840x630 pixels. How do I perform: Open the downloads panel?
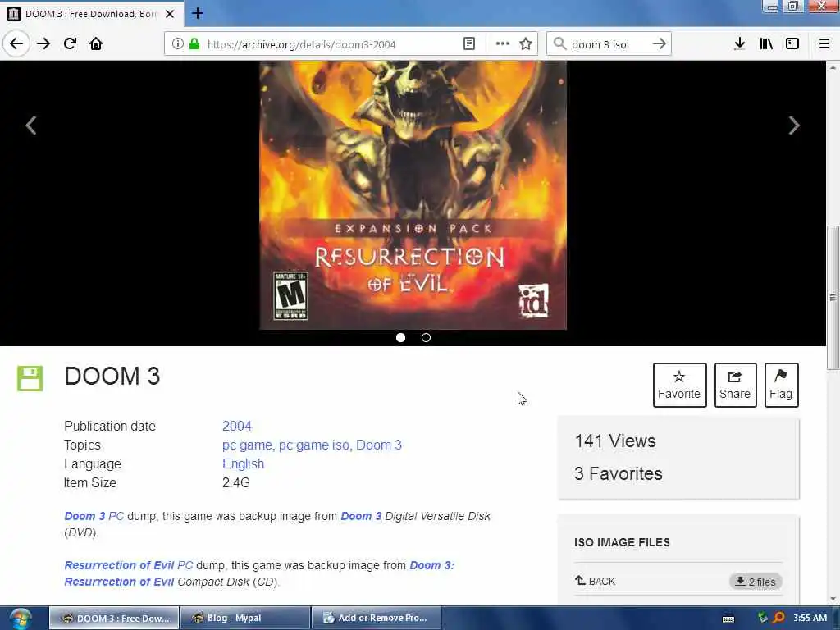click(739, 44)
